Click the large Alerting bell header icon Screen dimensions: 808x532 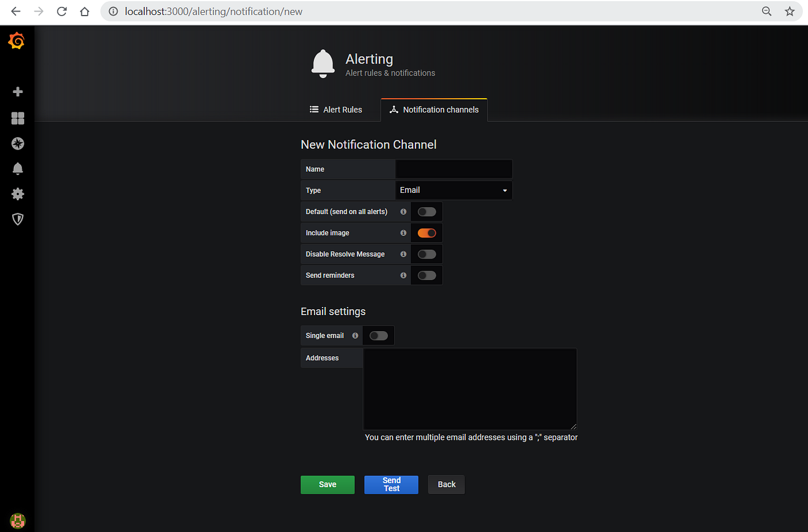coord(323,63)
